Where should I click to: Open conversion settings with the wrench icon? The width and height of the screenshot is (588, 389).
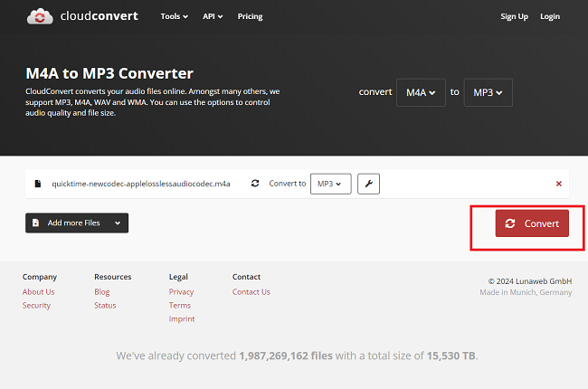click(x=368, y=184)
